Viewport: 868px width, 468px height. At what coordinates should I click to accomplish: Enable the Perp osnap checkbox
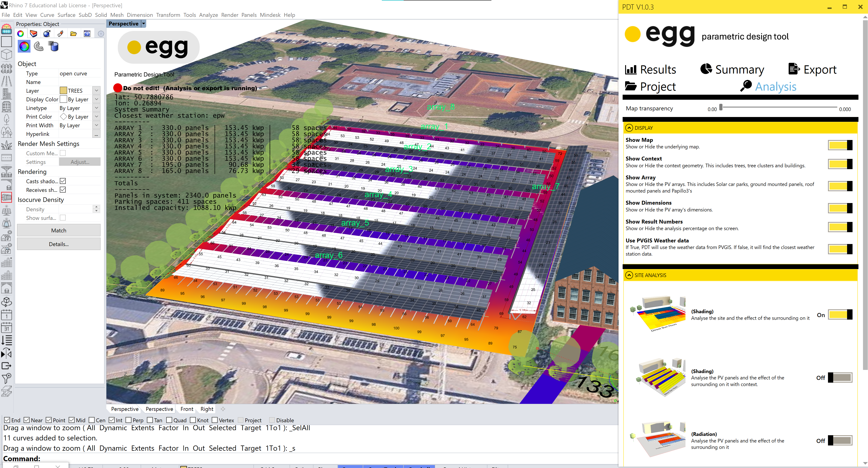point(129,420)
